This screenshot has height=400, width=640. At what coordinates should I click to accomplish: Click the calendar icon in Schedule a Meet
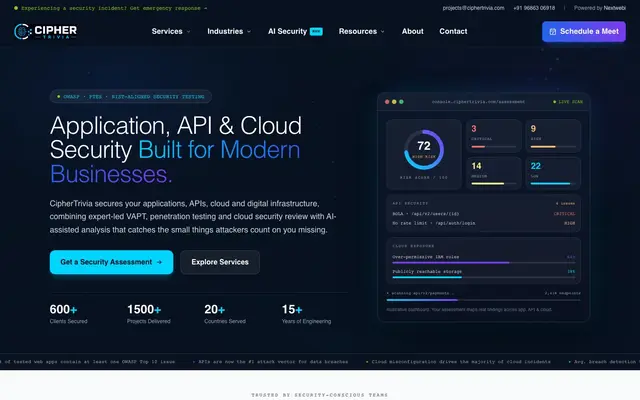click(553, 32)
